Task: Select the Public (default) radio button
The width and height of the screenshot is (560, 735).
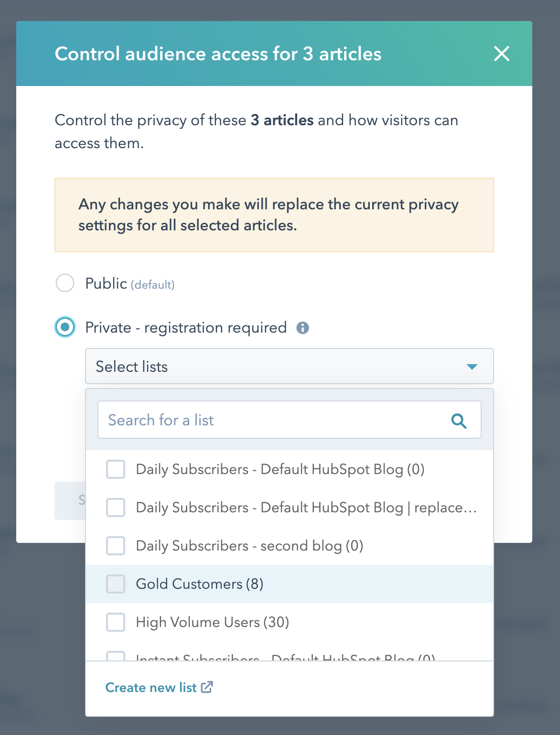Action: pyautogui.click(x=65, y=283)
